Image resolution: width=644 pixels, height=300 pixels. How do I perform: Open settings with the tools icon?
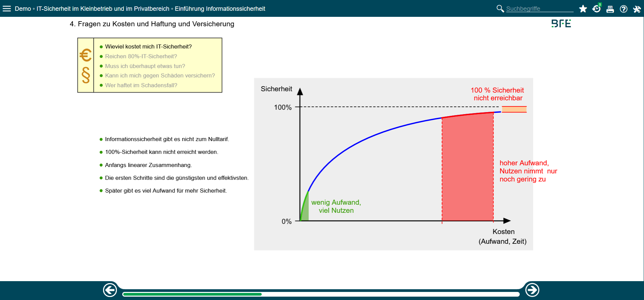pos(637,9)
